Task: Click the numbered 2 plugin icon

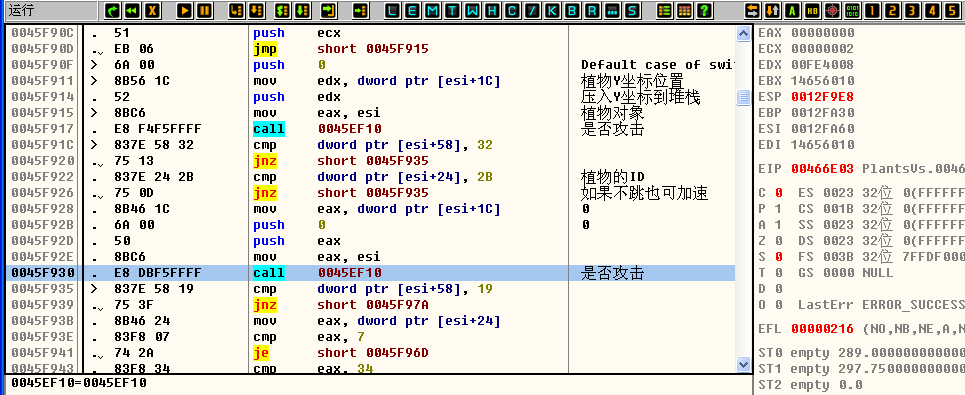Action: tap(892, 10)
